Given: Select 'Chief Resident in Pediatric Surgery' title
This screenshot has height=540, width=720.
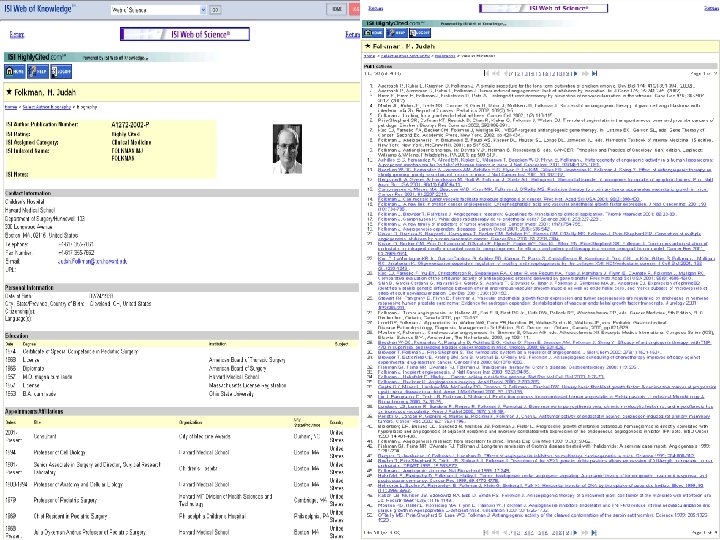Looking at the screenshot, I should pos(70,516).
